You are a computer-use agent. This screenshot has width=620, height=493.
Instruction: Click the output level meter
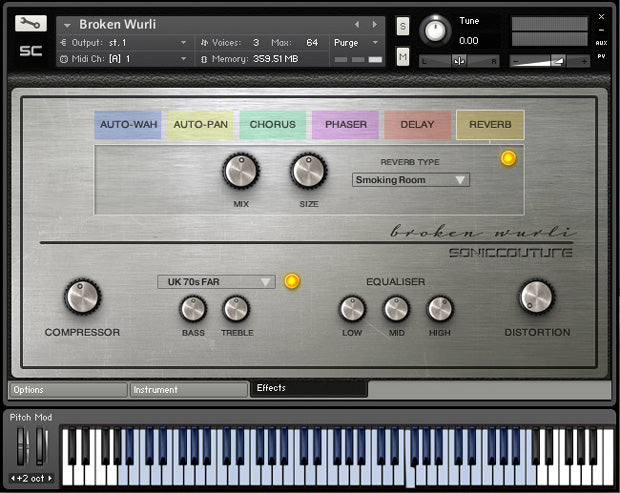[x=550, y=31]
